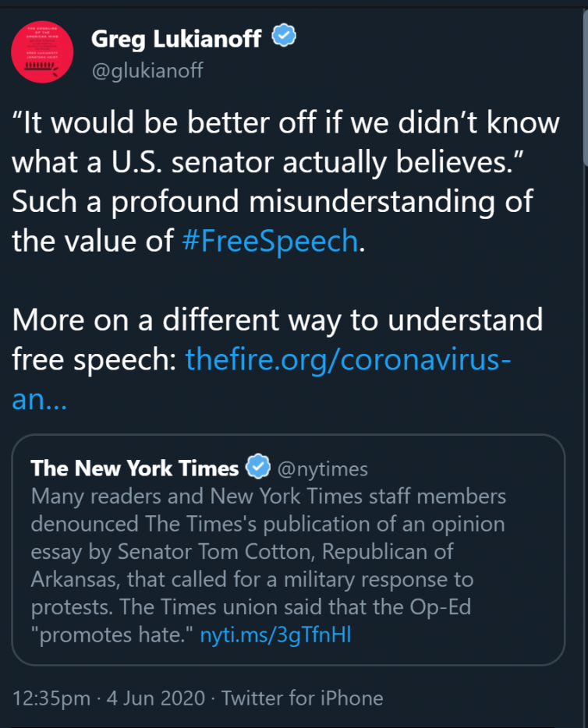Screen dimensions: 588x728
Task: Click the verified badge beside Greg Lukianoff
Action: coord(283,37)
